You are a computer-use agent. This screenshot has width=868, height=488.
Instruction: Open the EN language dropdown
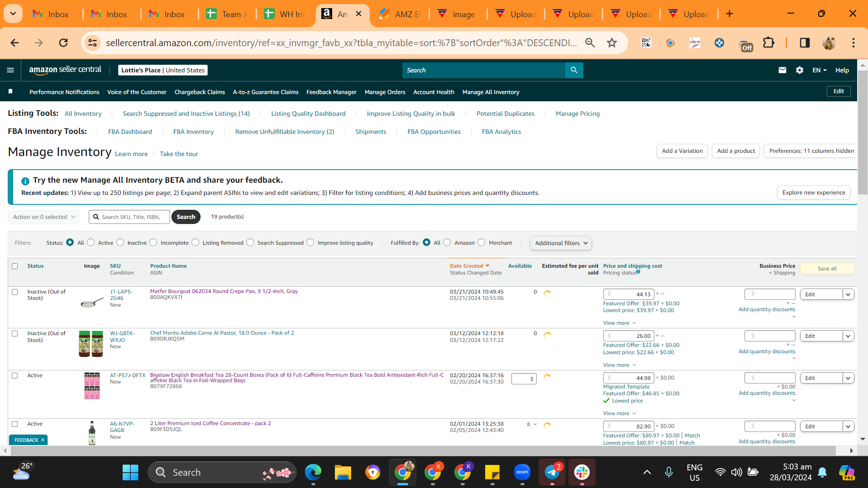(819, 70)
